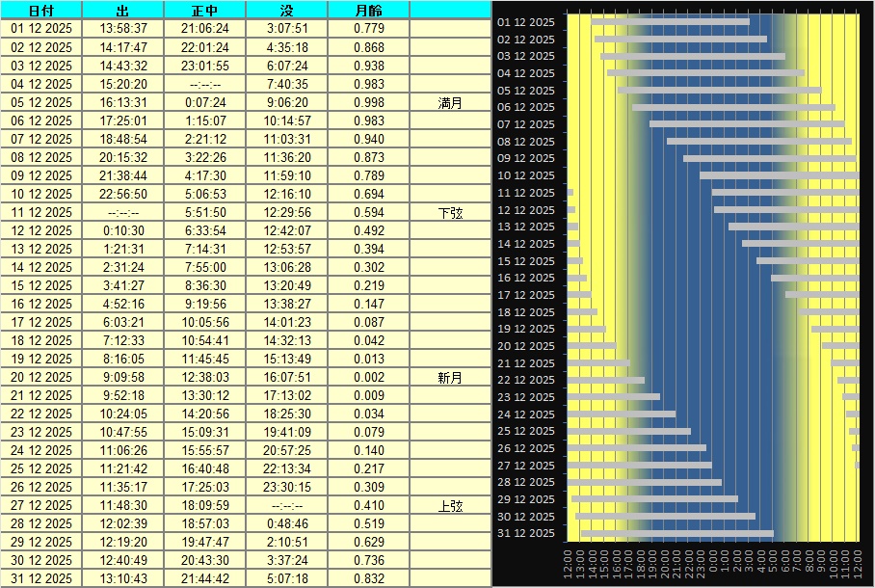Screen dimensions: 875x588
Task: Click transit time 21:44:42 cell
Action: (205, 579)
